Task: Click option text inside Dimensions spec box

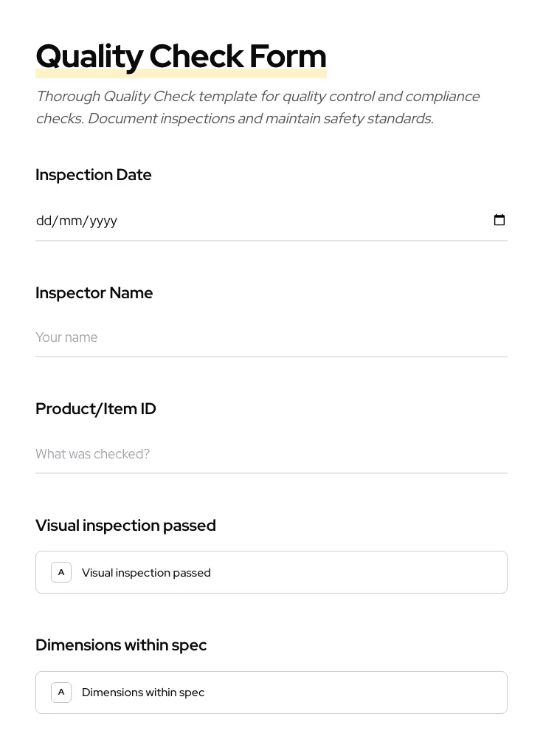Action: tap(143, 693)
